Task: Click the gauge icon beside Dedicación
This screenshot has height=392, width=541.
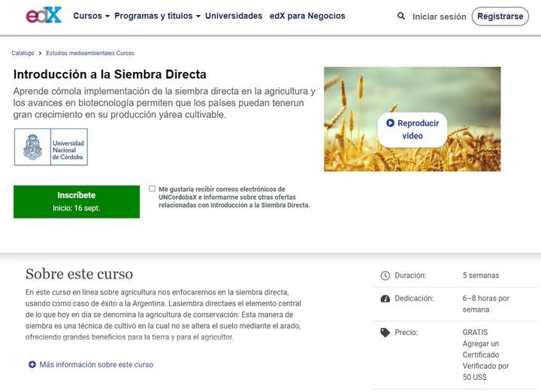Action: (385, 298)
